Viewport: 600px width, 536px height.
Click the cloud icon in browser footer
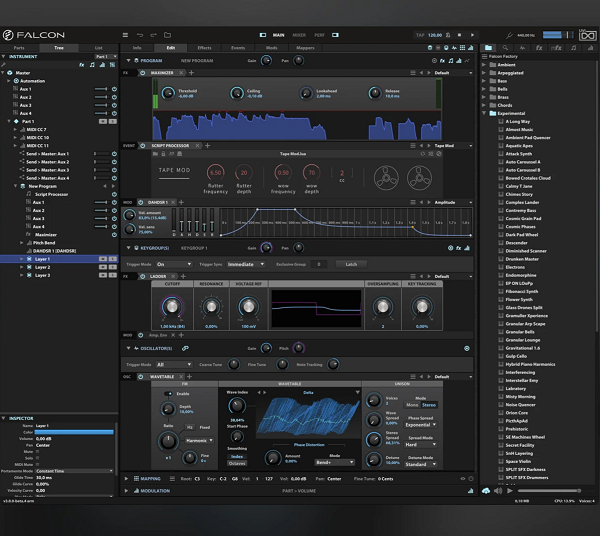pos(486,491)
